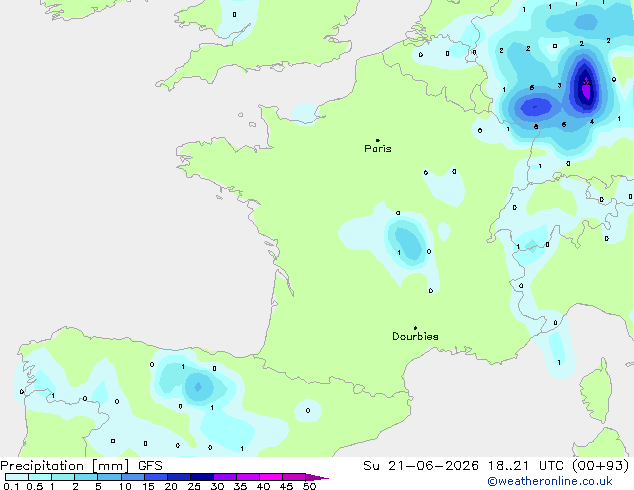Click the legend arrow tip above 50 mm
634x490 pixels.
pos(317,477)
